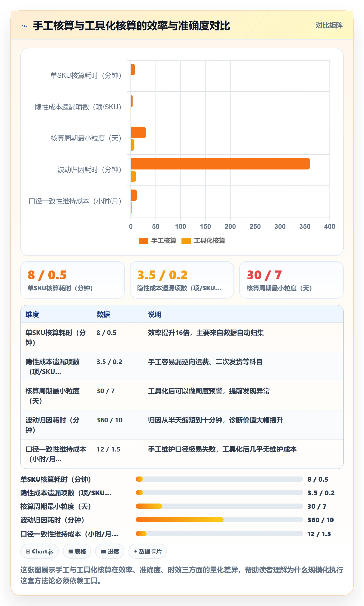Image resolution: width=364 pixels, height=606 pixels.
Task: Select the 进度 tag chip
Action: [x=110, y=551]
